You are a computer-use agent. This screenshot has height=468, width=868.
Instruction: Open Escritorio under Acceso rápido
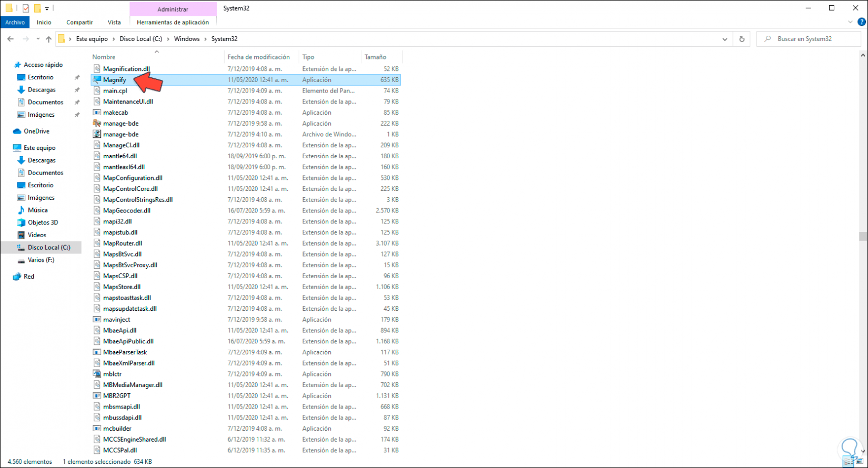point(41,77)
